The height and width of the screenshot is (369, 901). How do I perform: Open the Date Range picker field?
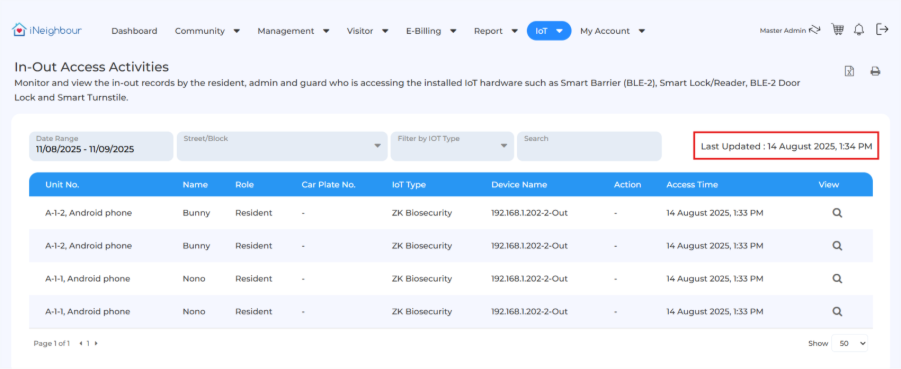[101, 146]
